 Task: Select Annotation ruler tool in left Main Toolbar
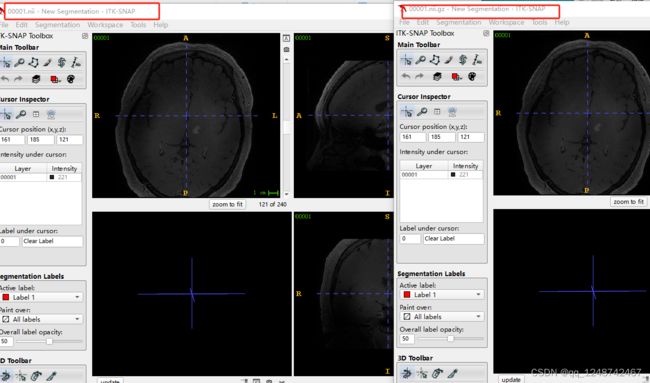(76, 63)
